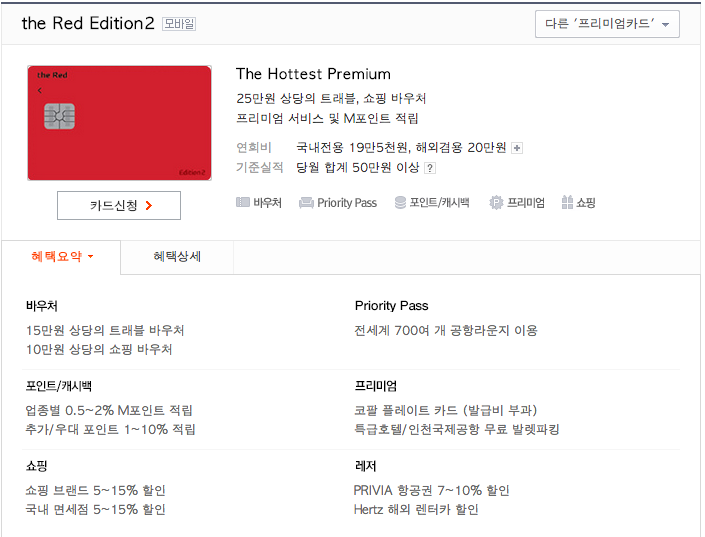Click the 바우처 voucher icon
Viewport: 705px width, 537px height.
coord(243,202)
